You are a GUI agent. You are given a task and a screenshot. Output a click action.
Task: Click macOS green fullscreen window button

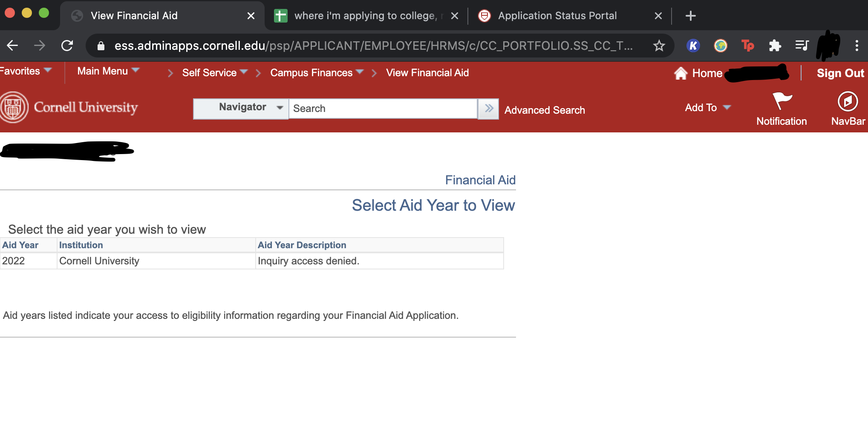(x=44, y=13)
